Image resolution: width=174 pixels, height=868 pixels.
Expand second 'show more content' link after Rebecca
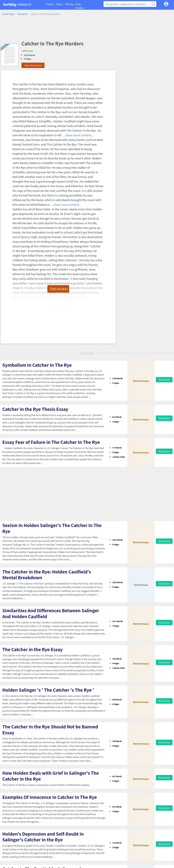point(66,205)
